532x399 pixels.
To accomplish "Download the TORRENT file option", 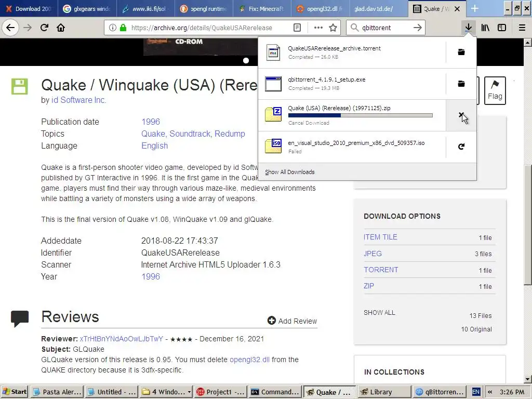I will pos(381,270).
